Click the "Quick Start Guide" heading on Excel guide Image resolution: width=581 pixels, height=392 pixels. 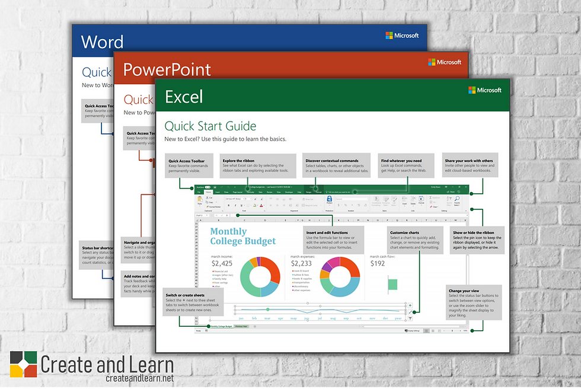coord(210,126)
